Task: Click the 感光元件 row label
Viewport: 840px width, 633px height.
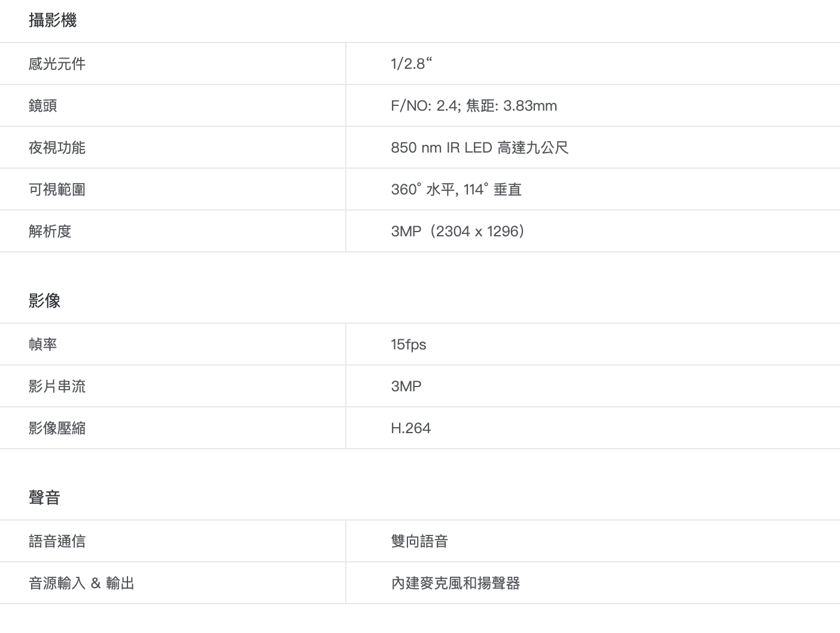Action: (57, 64)
